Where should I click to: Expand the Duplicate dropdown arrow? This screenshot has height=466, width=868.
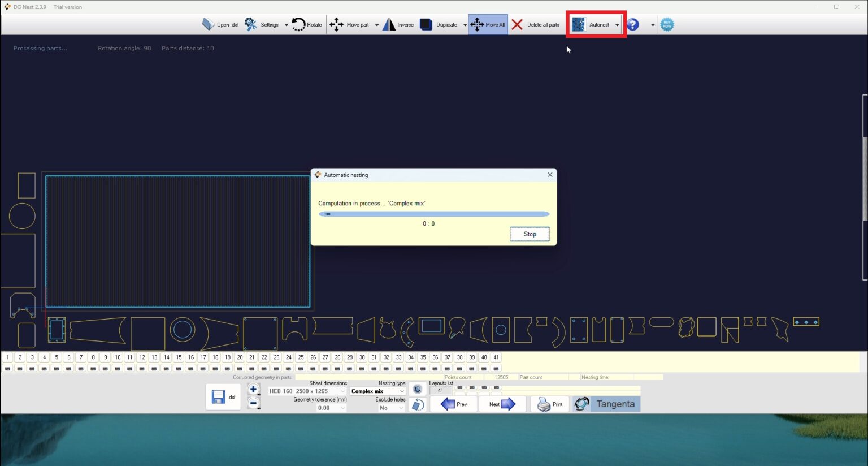click(465, 25)
